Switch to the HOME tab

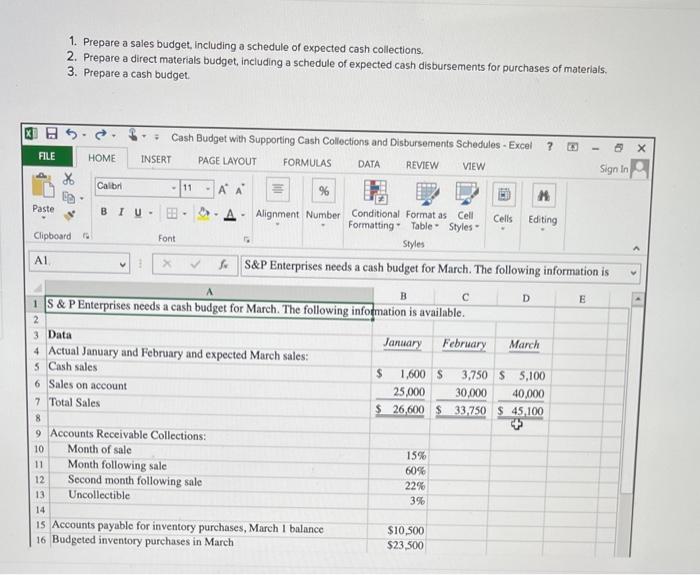tap(102, 158)
